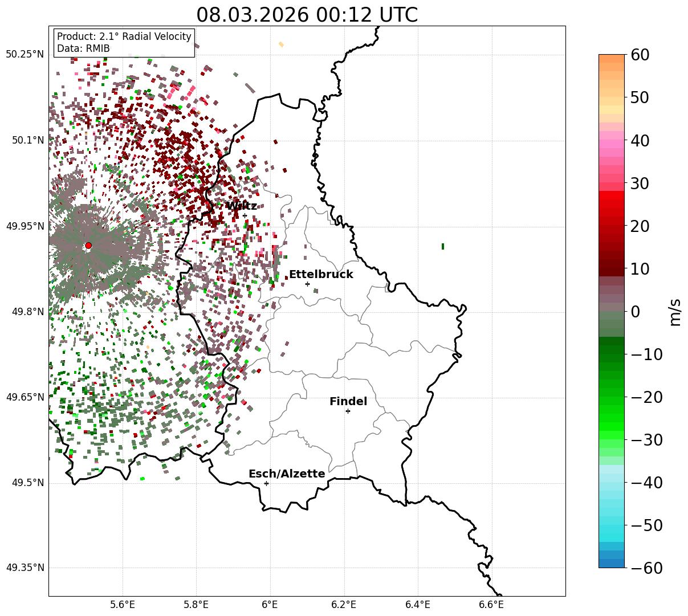Click the 10 colorbar tick label
Viewport: 688px width, 616px height.
click(x=641, y=269)
